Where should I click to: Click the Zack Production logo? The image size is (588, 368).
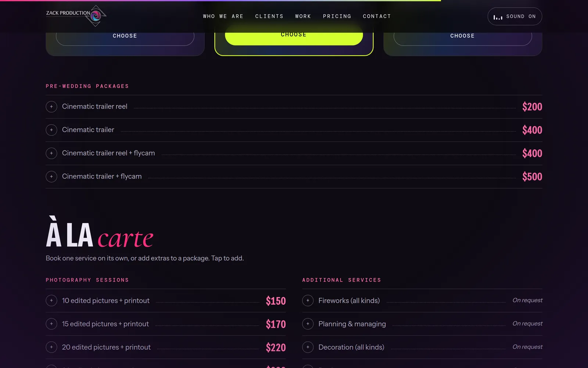point(76,16)
